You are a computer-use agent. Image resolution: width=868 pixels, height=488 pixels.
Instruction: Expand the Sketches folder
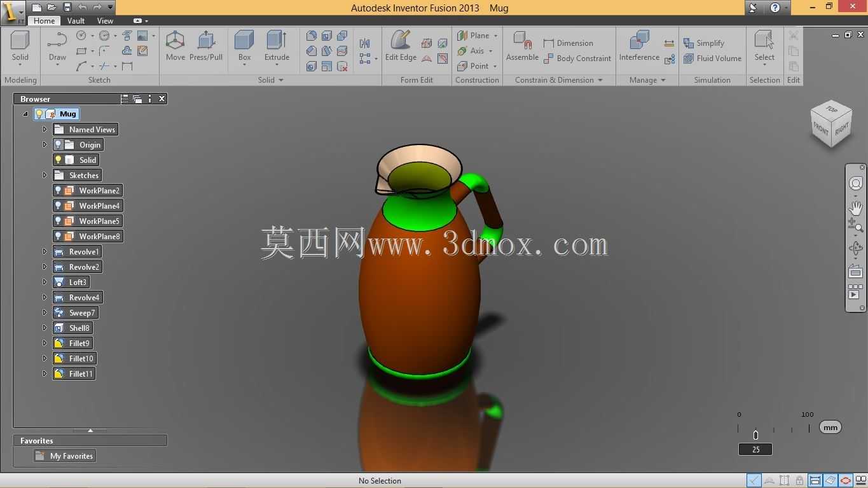pyautogui.click(x=45, y=175)
